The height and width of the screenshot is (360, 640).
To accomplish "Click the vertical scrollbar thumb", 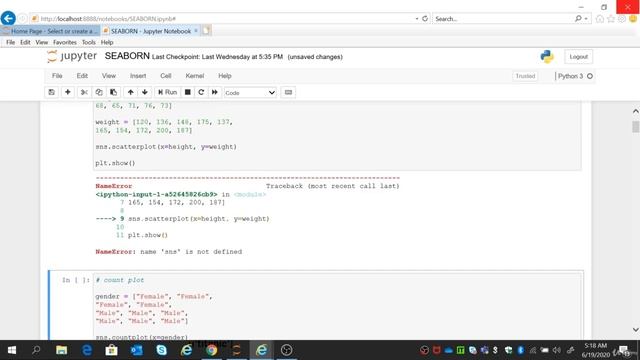I will [636, 127].
